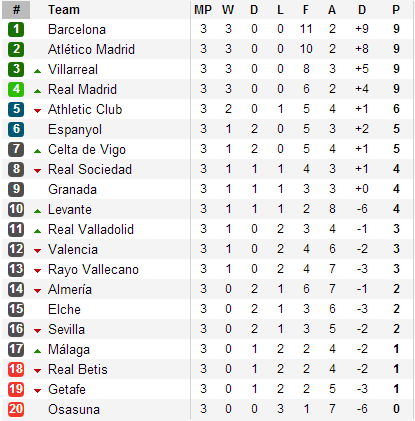Sort by the MP column header
This screenshot has height=421, width=415.
coord(203,10)
